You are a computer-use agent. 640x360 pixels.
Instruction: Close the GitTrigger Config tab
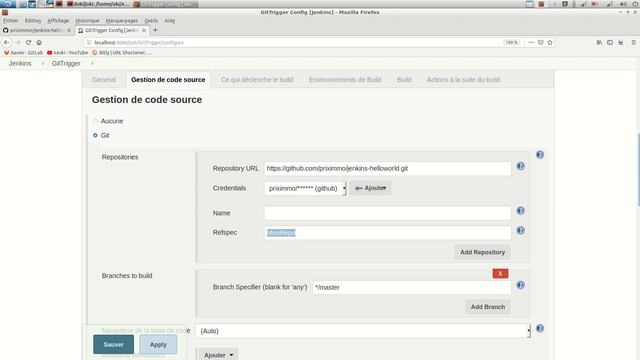[x=144, y=30]
